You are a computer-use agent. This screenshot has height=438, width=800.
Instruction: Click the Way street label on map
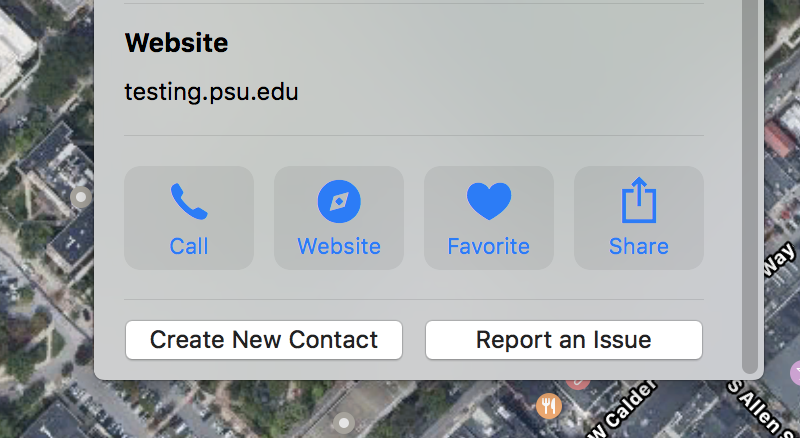[781, 260]
